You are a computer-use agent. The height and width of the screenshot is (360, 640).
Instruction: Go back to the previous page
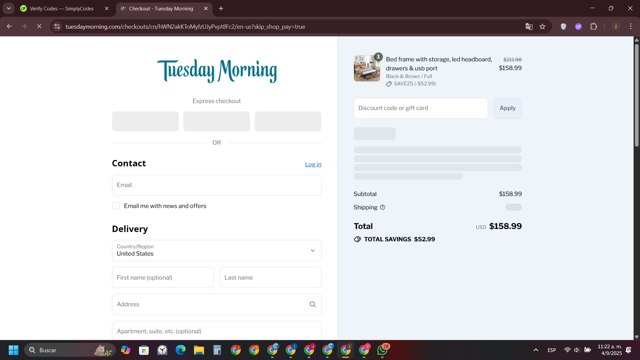[x=9, y=27]
